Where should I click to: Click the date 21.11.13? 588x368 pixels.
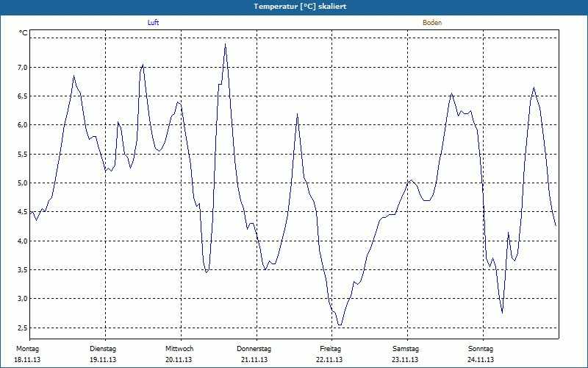pos(254,360)
